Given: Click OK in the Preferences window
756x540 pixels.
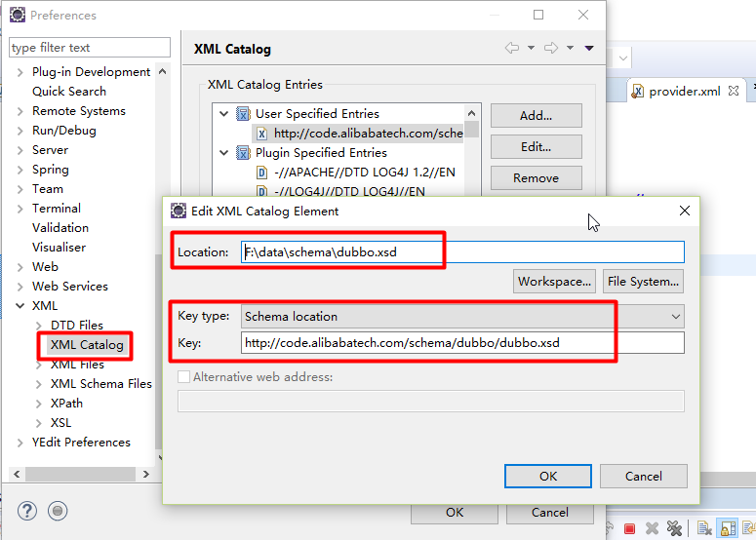Looking at the screenshot, I should coord(455,513).
